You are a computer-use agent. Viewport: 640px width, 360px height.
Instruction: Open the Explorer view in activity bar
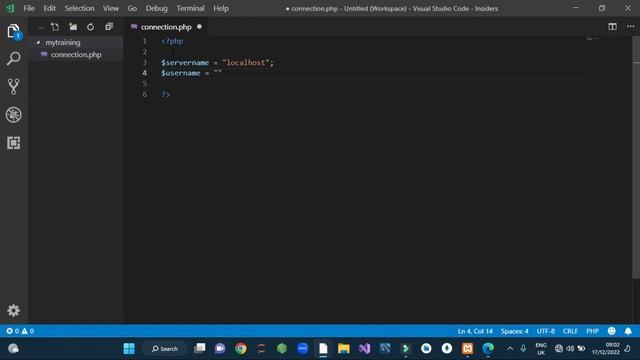pyautogui.click(x=13, y=31)
